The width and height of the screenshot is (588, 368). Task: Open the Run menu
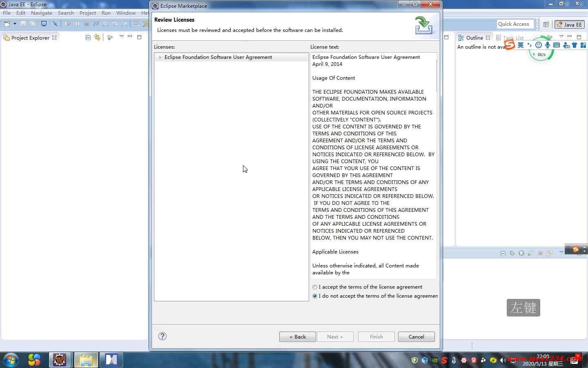coord(106,13)
